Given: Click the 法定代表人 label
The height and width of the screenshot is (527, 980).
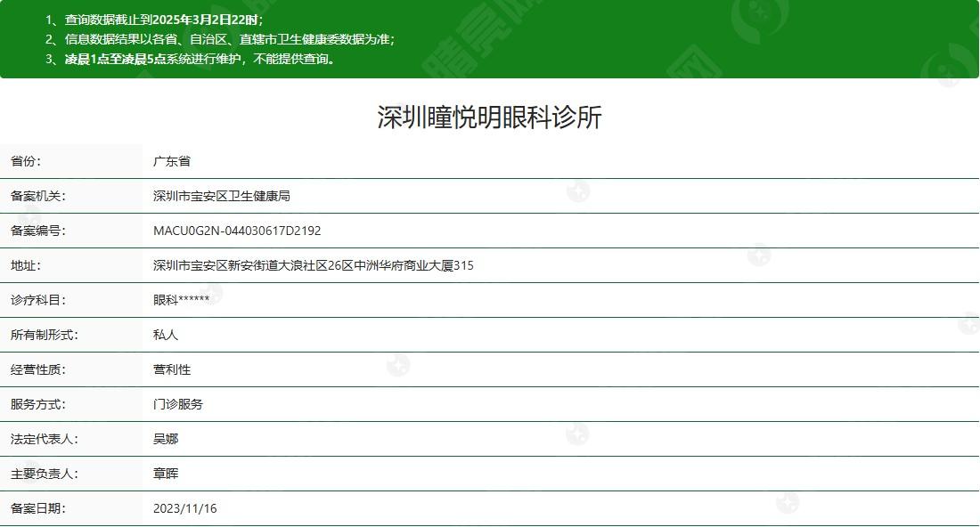Looking at the screenshot, I should [x=45, y=440].
